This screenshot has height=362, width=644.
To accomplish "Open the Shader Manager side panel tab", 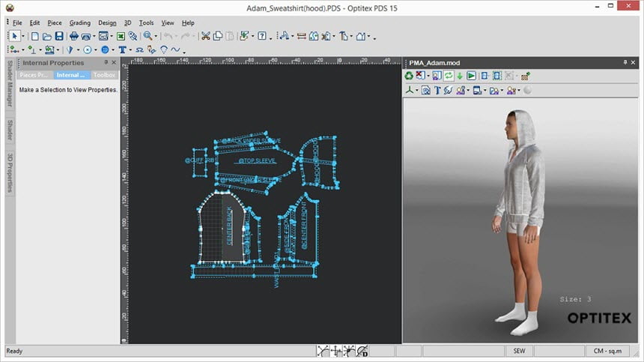I will pyautogui.click(x=10, y=84).
